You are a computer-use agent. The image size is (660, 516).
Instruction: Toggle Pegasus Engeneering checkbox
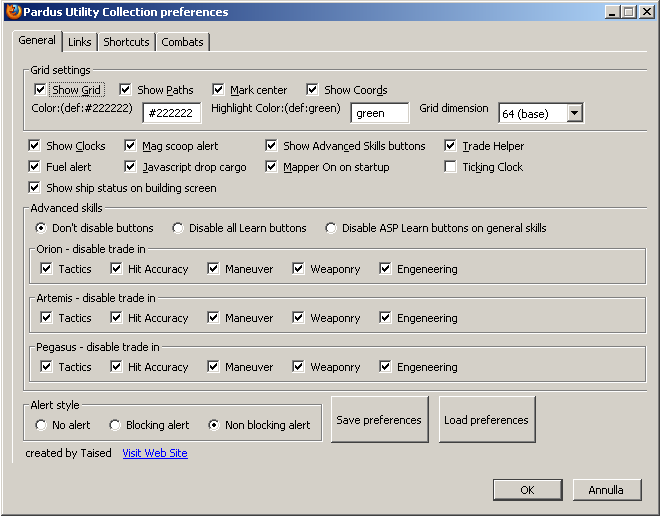point(385,367)
